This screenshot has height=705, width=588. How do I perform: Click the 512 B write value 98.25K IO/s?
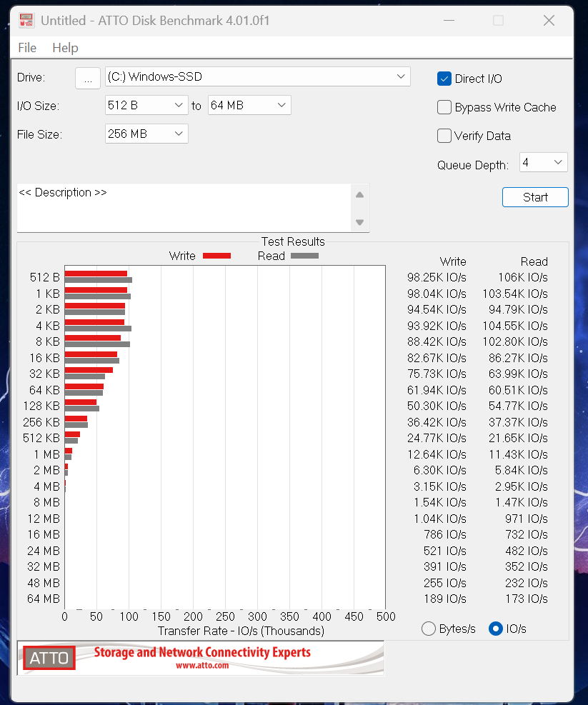click(437, 277)
